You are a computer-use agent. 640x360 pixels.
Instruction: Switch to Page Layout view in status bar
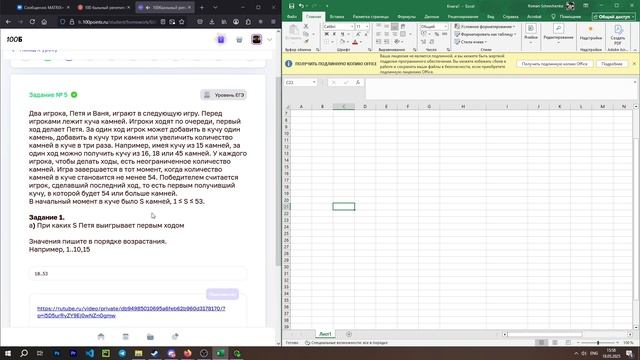click(555, 342)
